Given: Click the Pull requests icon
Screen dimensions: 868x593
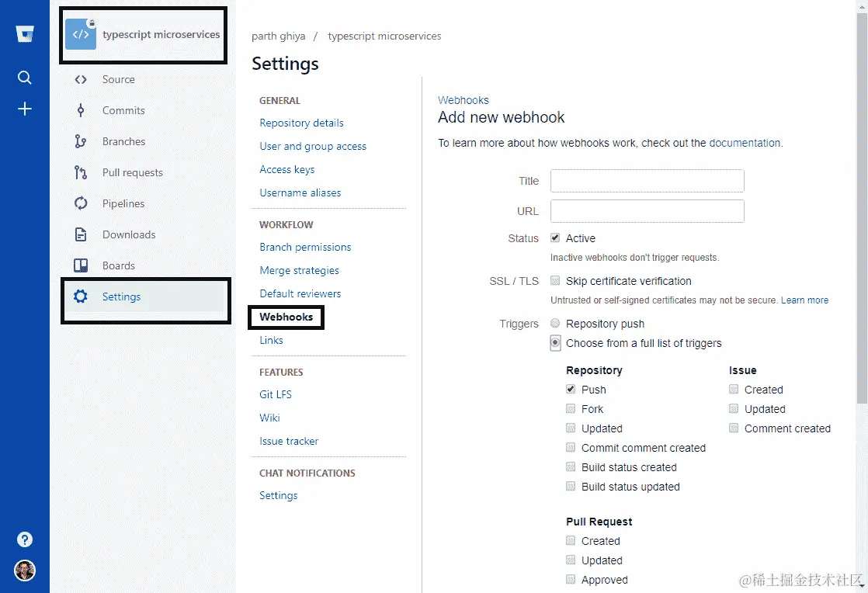Looking at the screenshot, I should click(81, 172).
